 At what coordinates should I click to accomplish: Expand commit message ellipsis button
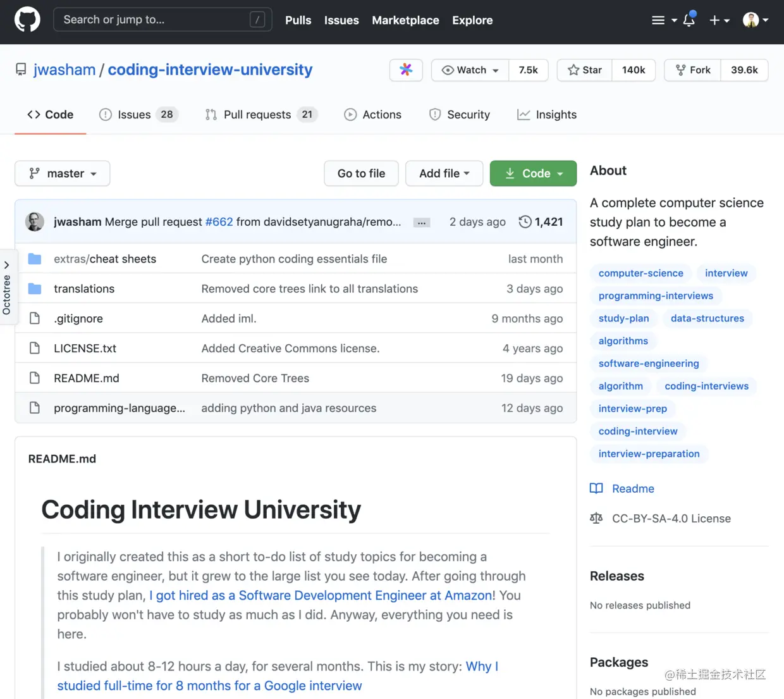pos(422,223)
